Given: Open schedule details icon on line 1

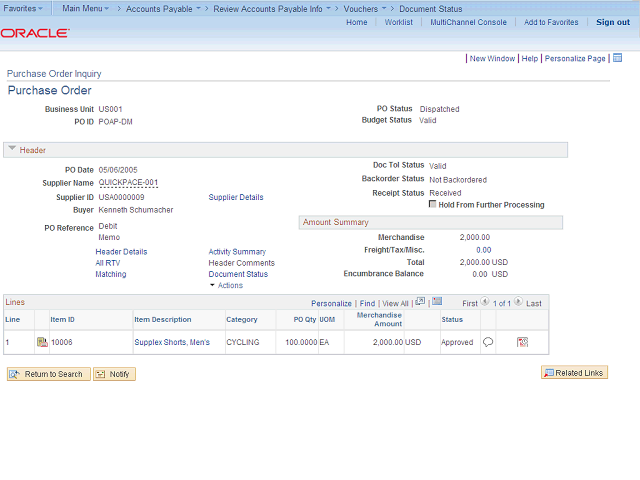Looking at the screenshot, I should pyautogui.click(x=522, y=342).
